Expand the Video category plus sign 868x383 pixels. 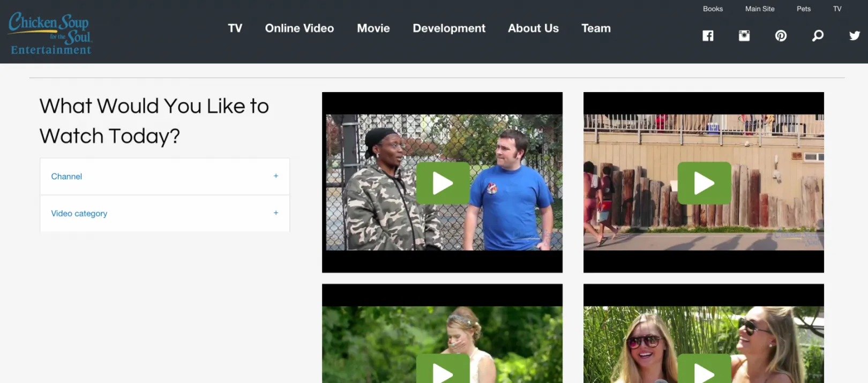point(276,213)
